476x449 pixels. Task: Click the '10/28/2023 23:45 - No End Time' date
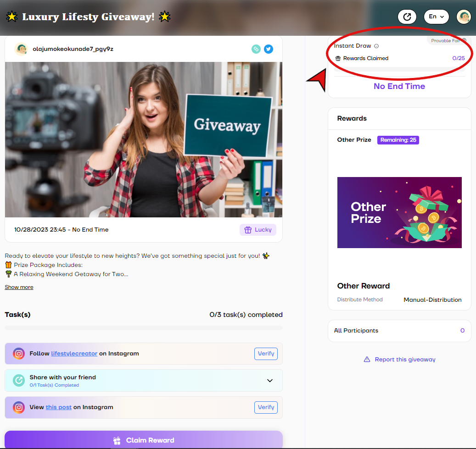tap(62, 230)
